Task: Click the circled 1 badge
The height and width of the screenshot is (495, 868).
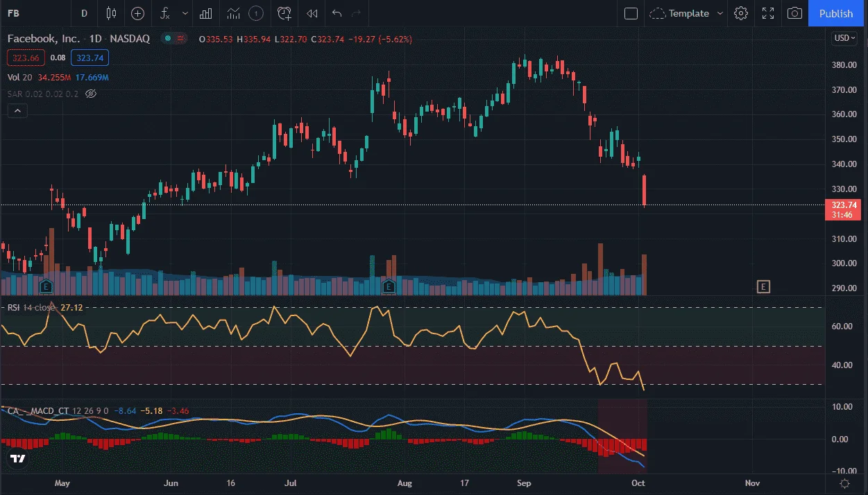Action: (256, 13)
